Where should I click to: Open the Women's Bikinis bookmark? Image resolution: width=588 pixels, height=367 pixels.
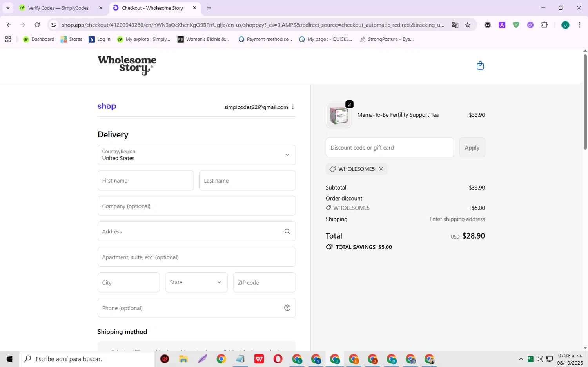[x=203, y=39]
